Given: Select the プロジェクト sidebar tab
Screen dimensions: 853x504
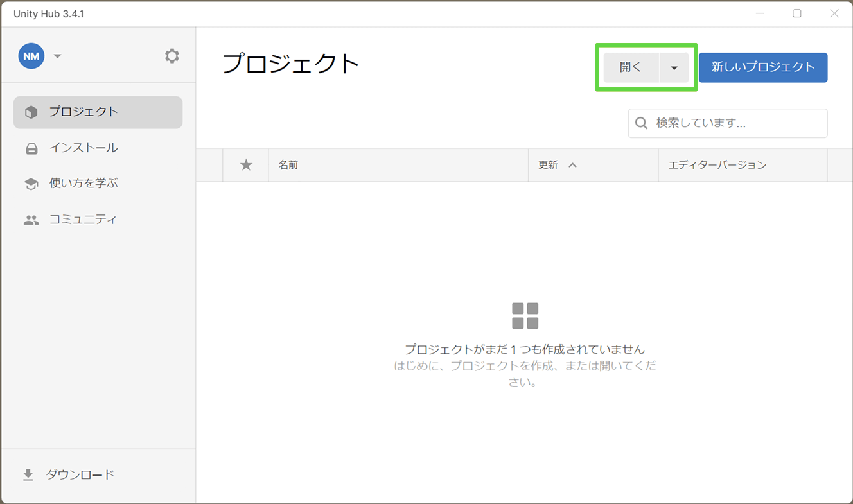Looking at the screenshot, I should tap(98, 112).
